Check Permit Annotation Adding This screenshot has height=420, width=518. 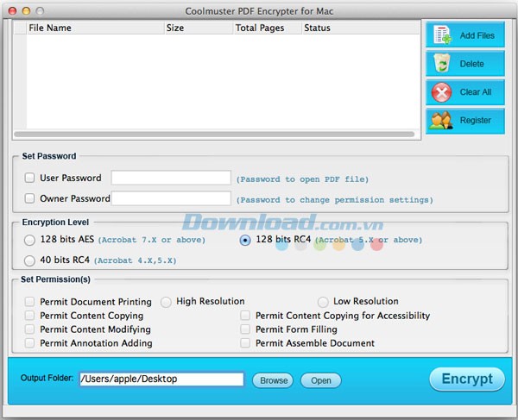(x=29, y=343)
